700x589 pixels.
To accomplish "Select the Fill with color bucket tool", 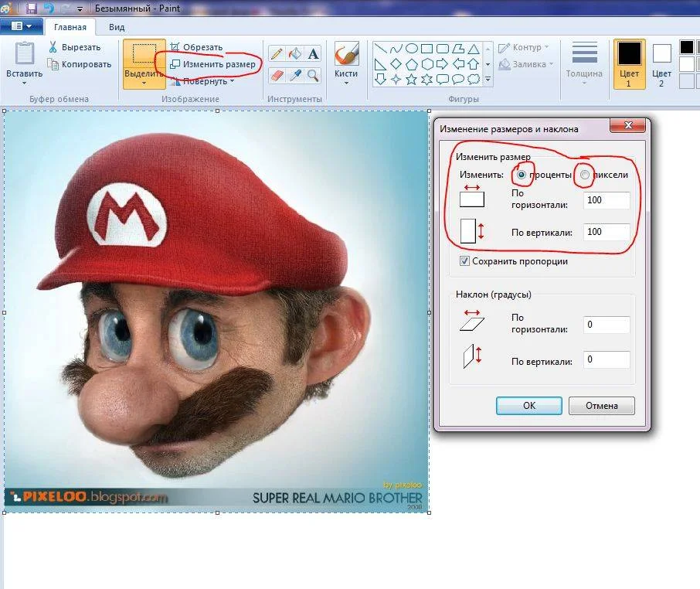I will point(295,54).
